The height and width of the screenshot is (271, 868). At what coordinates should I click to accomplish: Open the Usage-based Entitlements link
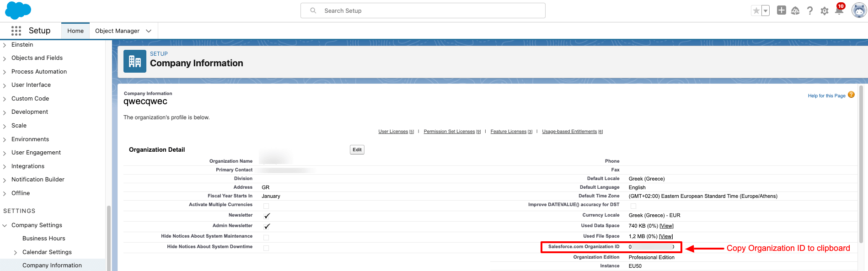pos(569,132)
